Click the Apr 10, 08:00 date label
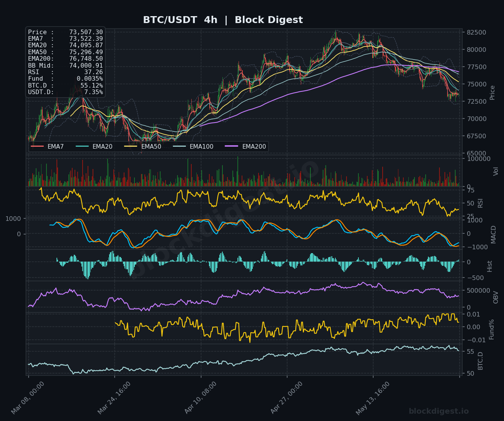Screen dimensions: 504x421 click(x=201, y=398)
